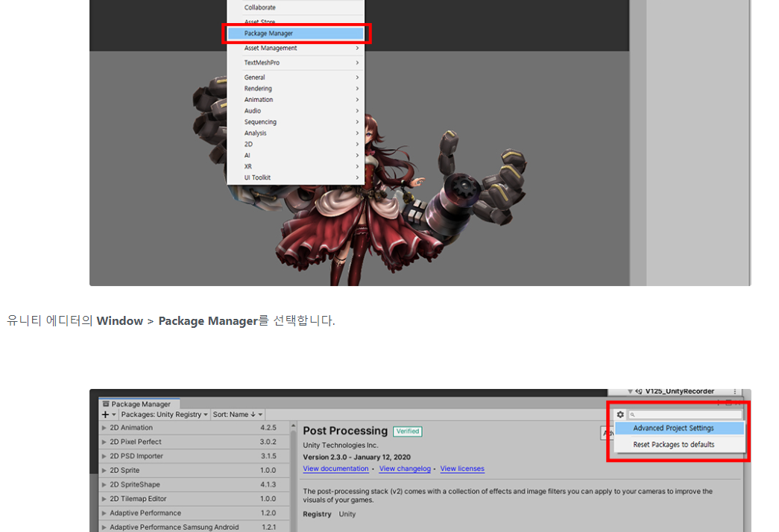Choose Package Manager in the Window menu
This screenshot has height=532, width=779.
click(296, 34)
